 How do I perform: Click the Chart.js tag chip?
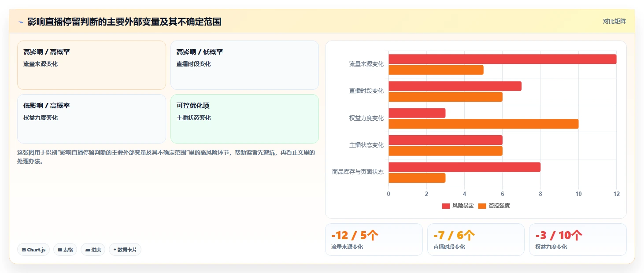[33, 250]
